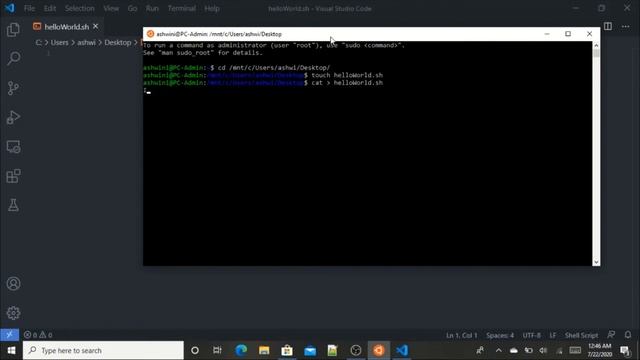Click the errors and warnings counter
The height and width of the screenshot is (360, 640).
click(x=38, y=335)
